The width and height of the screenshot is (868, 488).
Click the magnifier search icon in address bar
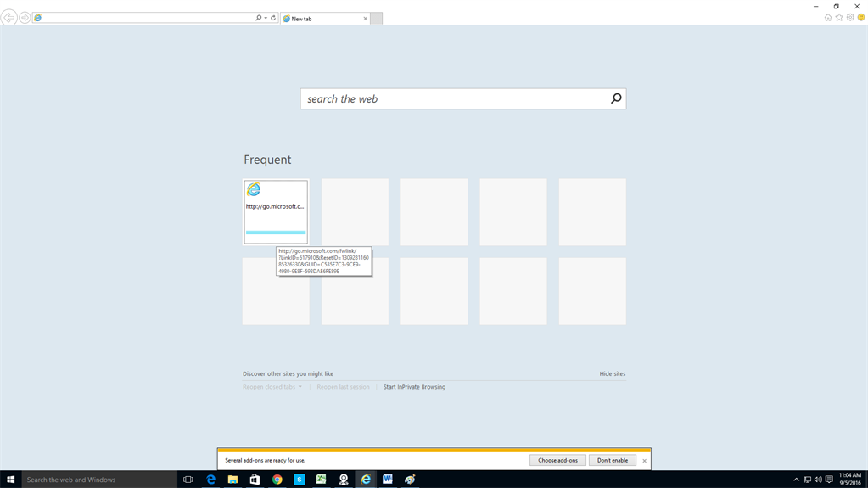click(x=258, y=18)
